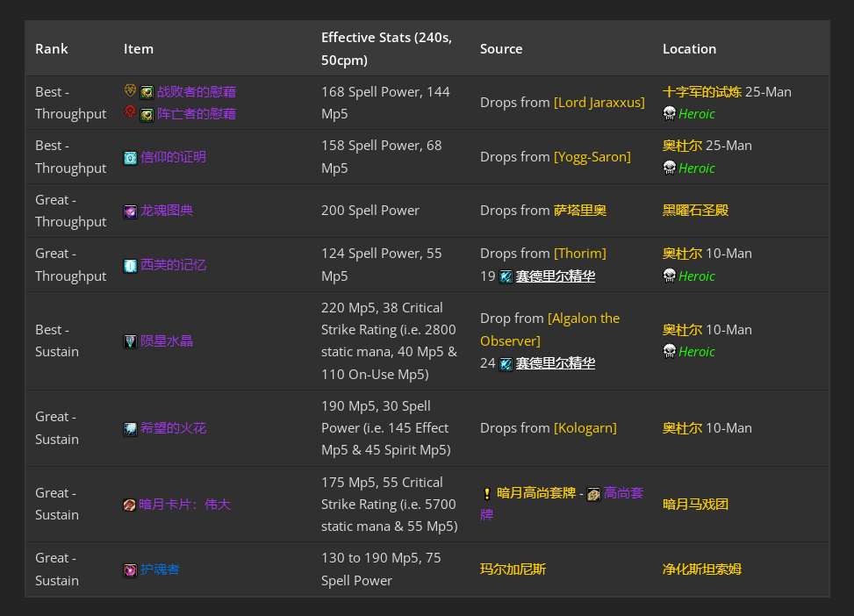Open the [Lord Jaraxxus] boss link
The height and width of the screenshot is (616, 854).
coord(599,103)
